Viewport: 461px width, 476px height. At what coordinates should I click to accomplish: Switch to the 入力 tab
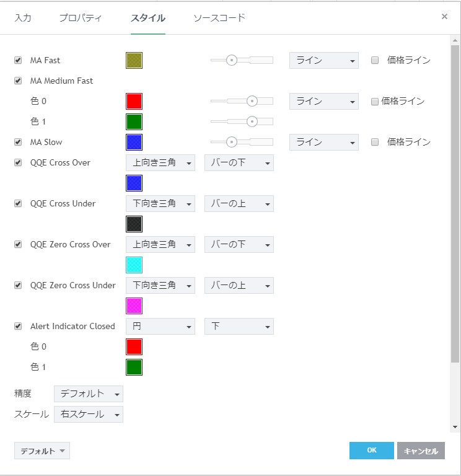(x=23, y=17)
